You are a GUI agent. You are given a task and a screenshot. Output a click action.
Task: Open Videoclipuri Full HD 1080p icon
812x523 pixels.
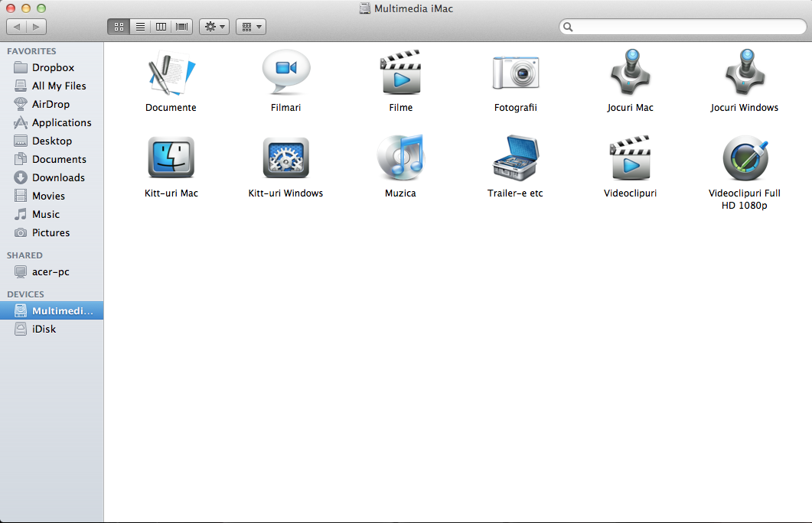[745, 158]
